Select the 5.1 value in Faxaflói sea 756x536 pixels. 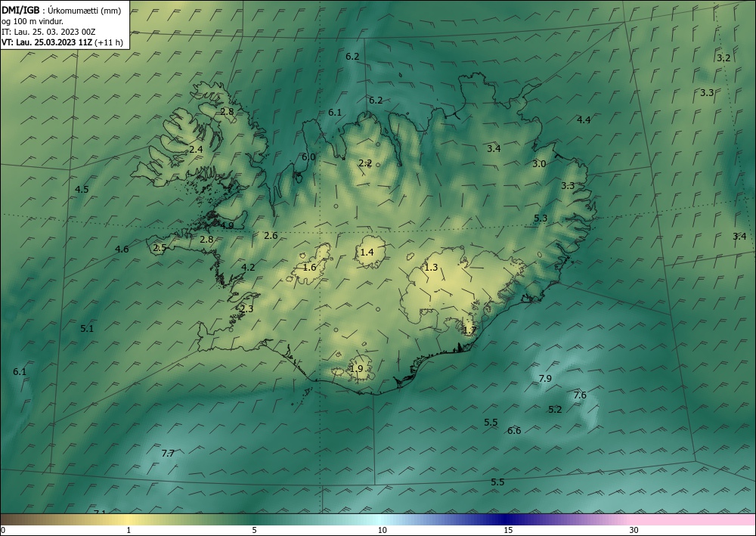pyautogui.click(x=87, y=329)
